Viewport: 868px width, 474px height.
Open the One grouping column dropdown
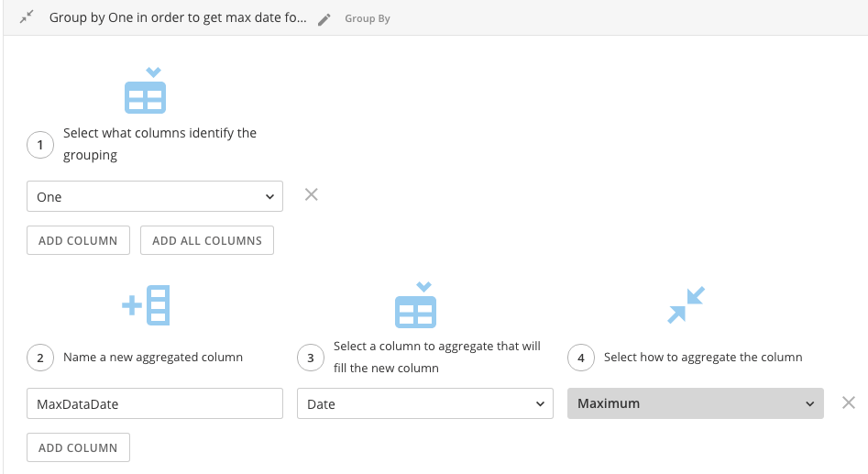(155, 196)
